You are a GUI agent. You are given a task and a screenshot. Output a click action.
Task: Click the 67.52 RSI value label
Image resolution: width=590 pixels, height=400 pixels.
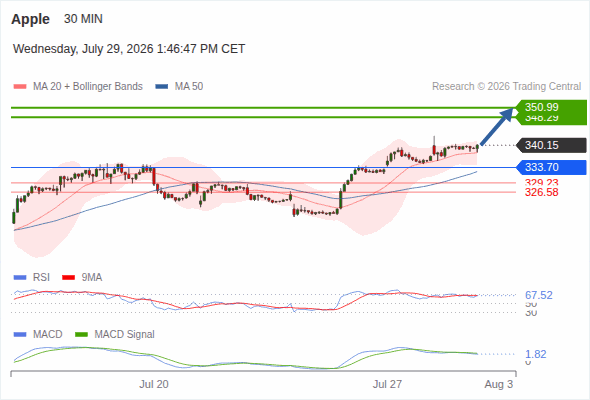(x=539, y=295)
